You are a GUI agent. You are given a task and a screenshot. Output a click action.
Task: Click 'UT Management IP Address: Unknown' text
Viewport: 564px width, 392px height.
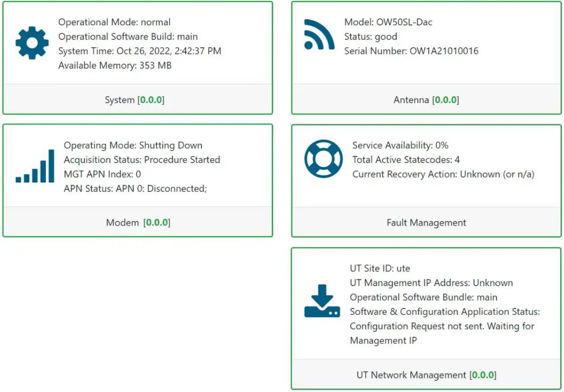point(431,283)
